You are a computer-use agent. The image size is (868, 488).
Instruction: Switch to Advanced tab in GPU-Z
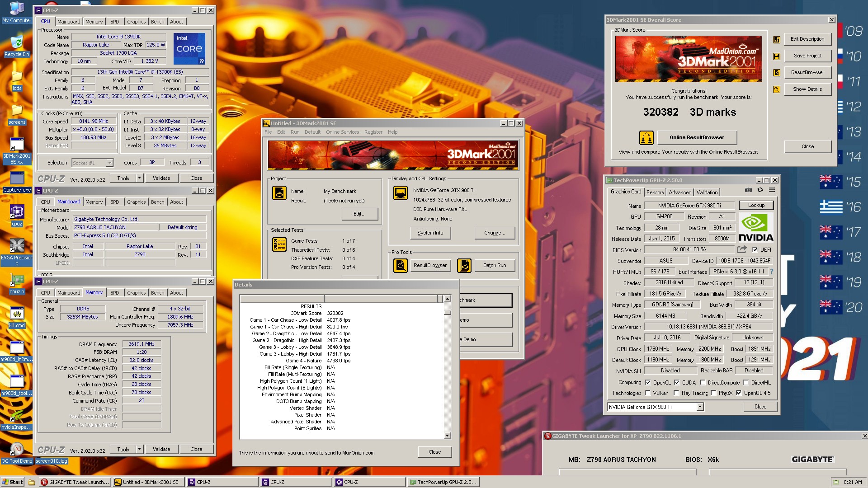(x=680, y=192)
